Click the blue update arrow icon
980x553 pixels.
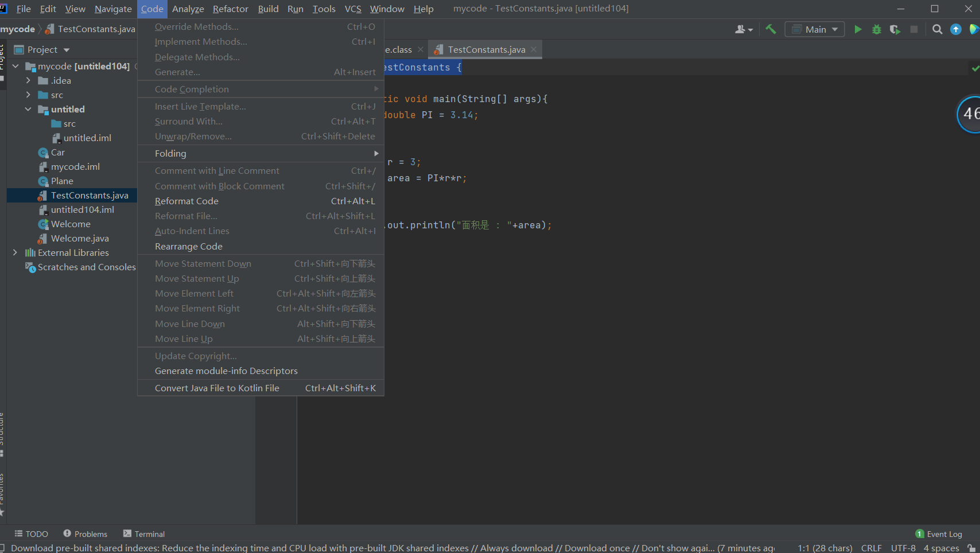pos(956,29)
